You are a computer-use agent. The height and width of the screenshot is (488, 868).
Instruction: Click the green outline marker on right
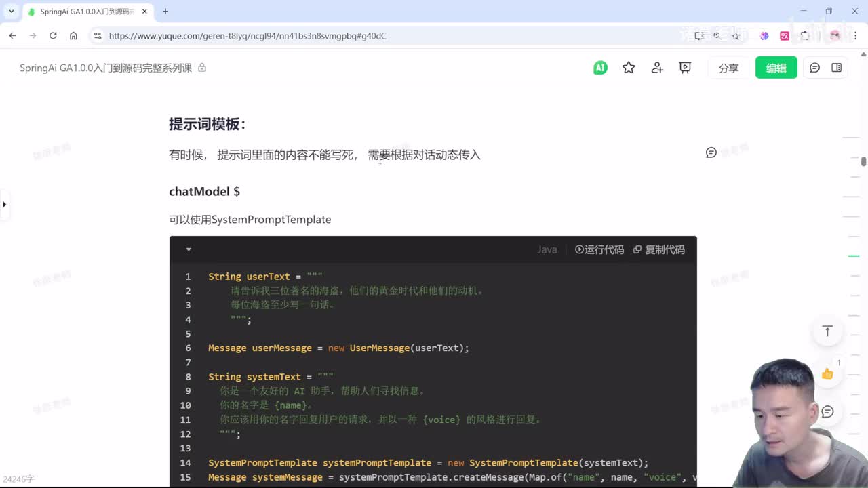click(854, 256)
